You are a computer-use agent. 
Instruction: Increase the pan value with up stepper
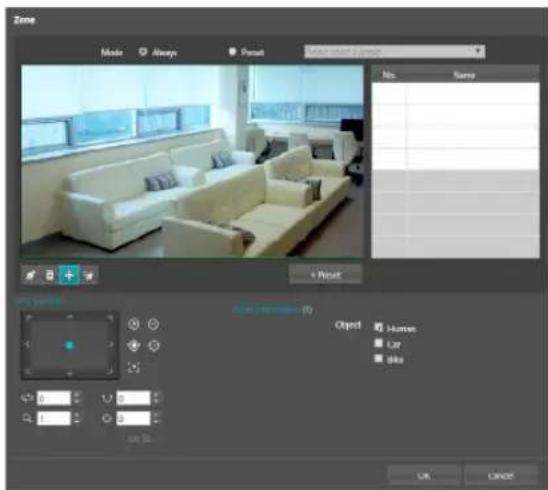point(77,395)
